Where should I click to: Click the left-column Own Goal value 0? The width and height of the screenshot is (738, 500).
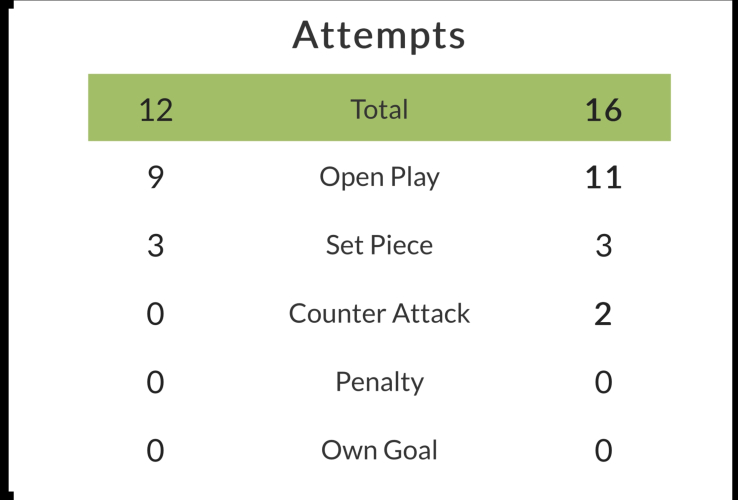tap(156, 451)
